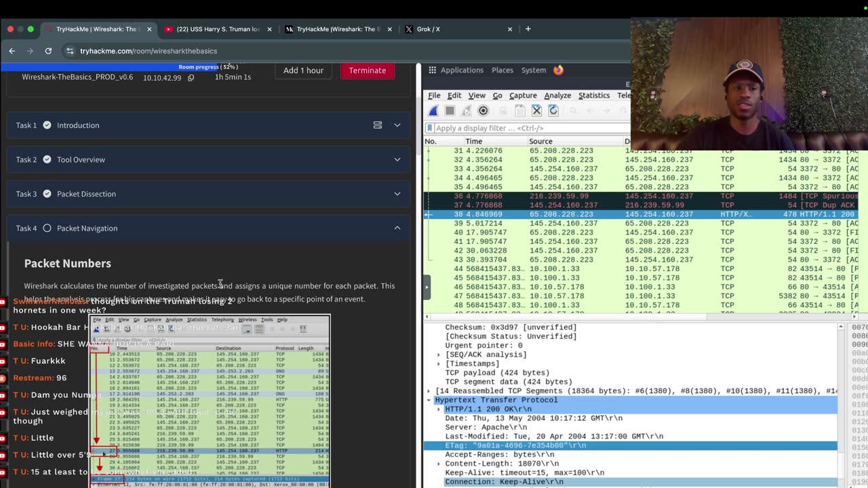Click the browser forward arrow
Screen dimensions: 868x488
[30, 51]
